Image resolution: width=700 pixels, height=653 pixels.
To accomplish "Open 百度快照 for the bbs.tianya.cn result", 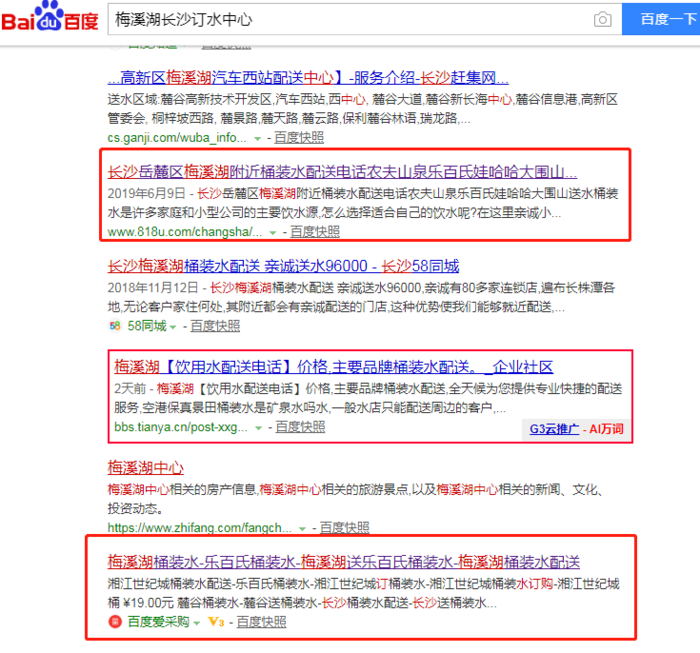I will tap(300, 427).
